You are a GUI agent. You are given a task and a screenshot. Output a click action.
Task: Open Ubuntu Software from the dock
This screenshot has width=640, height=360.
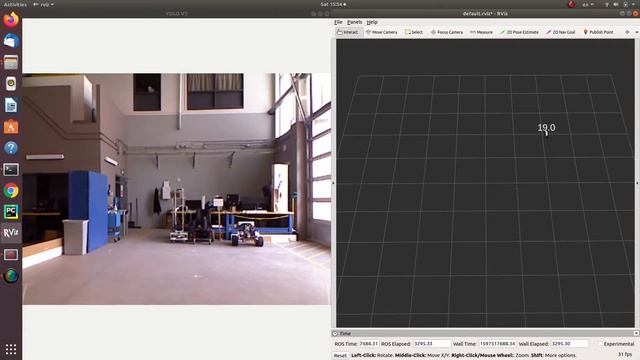11,127
